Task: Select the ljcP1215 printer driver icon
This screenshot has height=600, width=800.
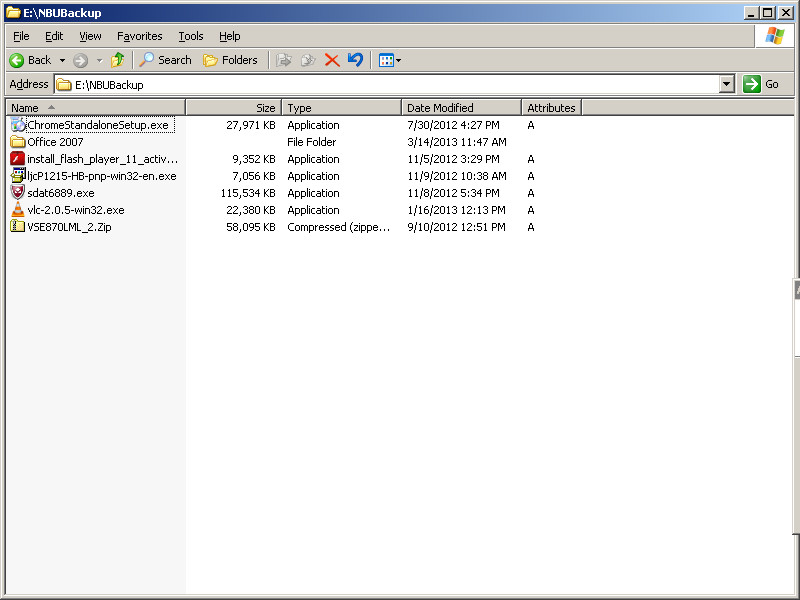Action: coord(18,176)
